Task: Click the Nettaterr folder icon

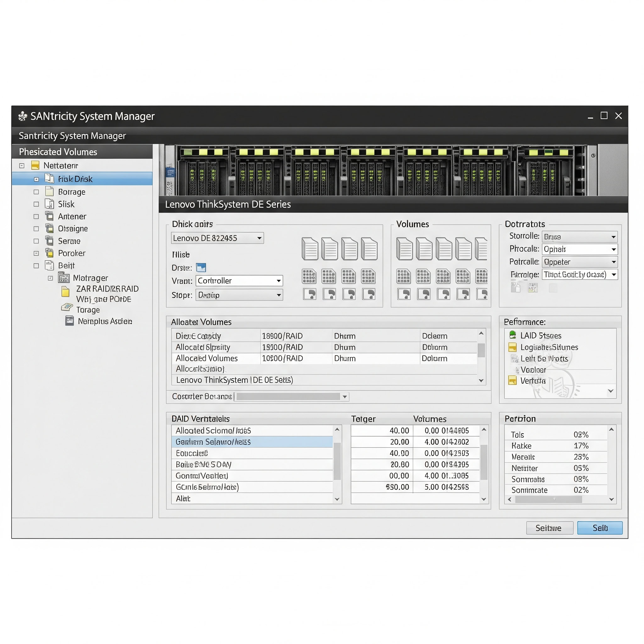Action: [35, 165]
